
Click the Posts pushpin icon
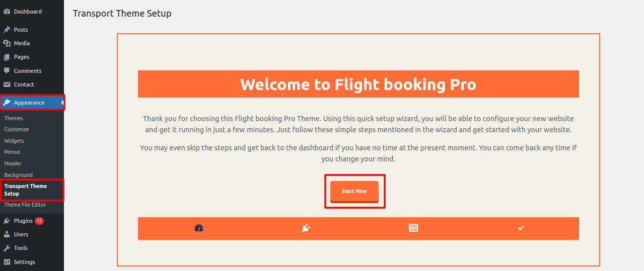coord(7,30)
